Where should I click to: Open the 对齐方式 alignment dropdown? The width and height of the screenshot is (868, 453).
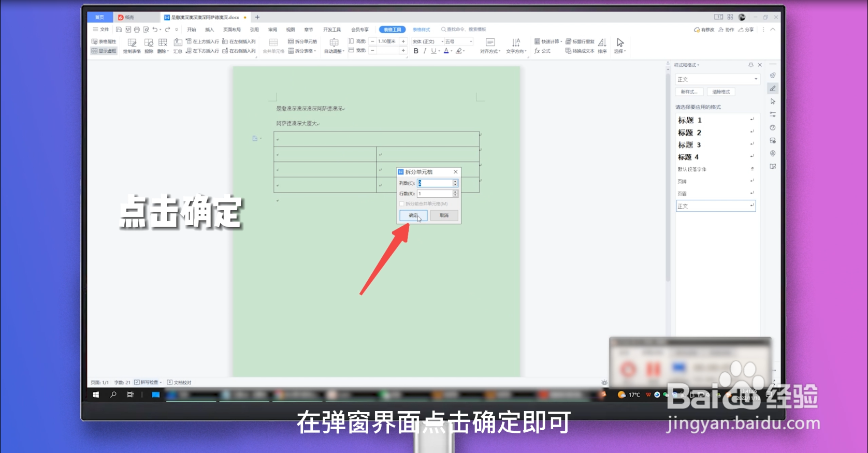490,46
